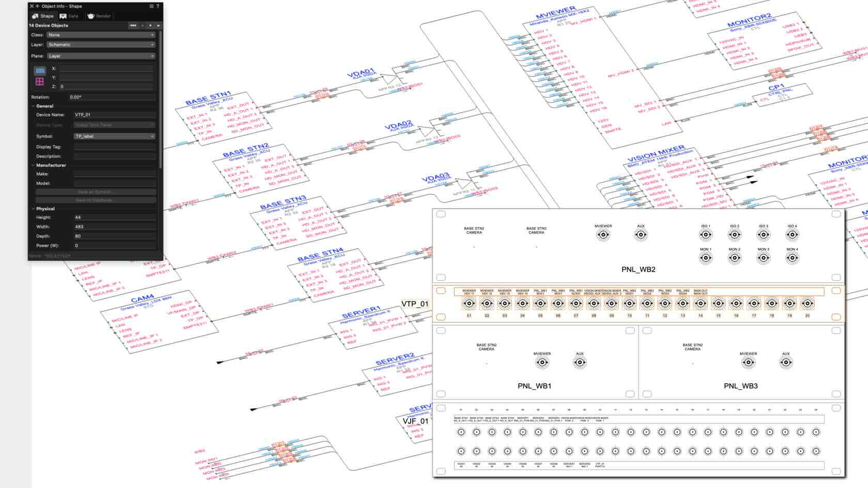Open the Plane dropdown showing Layer
Viewport: 868px width, 488px height.
click(101, 56)
